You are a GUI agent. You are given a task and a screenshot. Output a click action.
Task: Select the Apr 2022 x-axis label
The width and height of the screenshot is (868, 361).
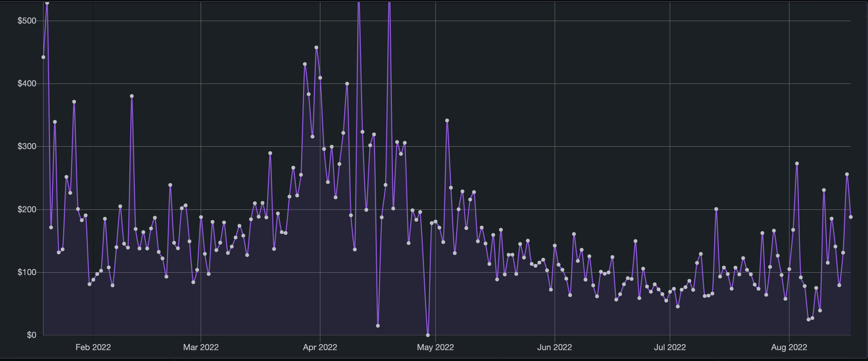[x=320, y=347]
